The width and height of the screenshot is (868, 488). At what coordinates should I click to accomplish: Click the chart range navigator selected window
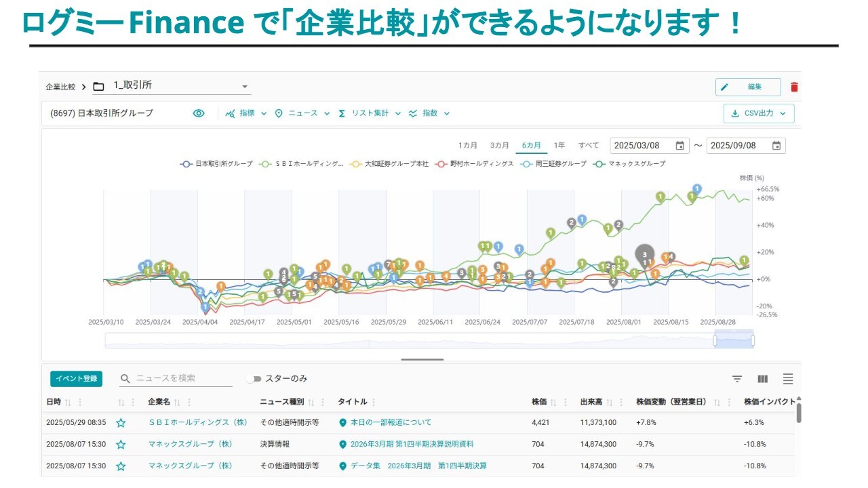tap(734, 340)
